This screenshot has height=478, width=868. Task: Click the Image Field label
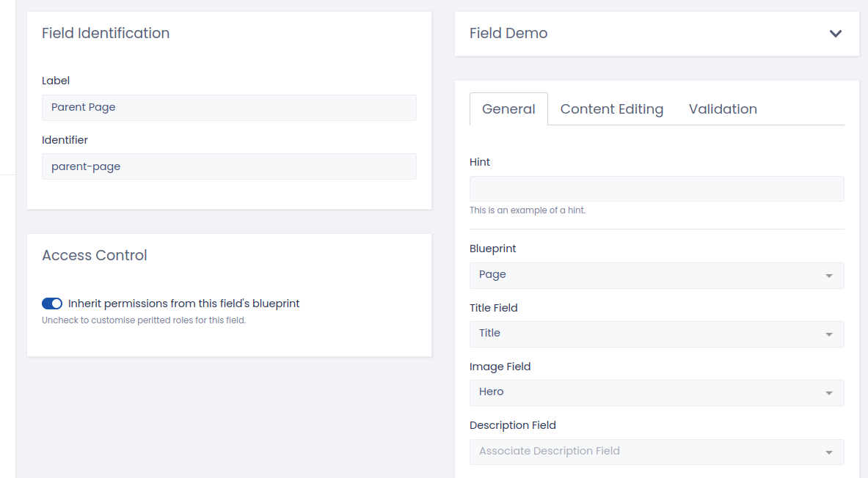pyautogui.click(x=500, y=367)
